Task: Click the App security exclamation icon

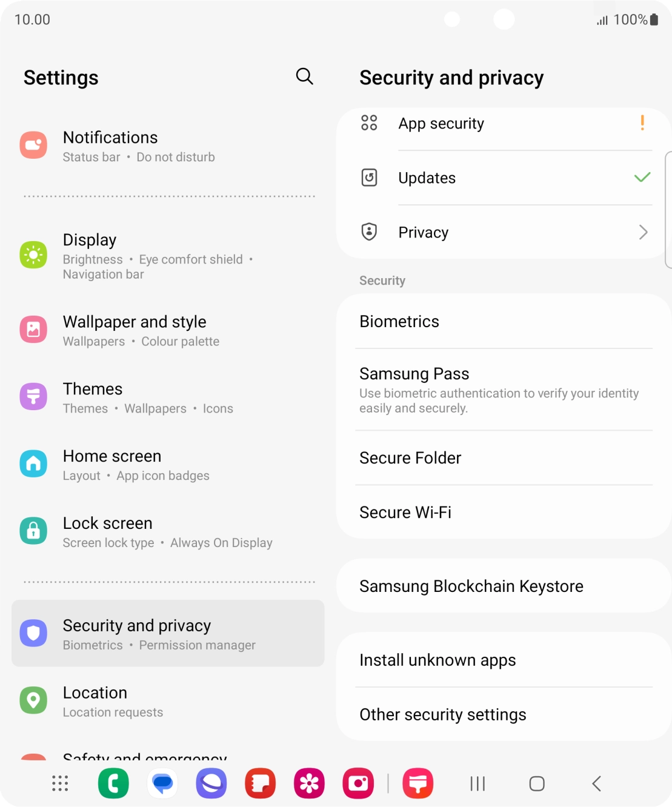Action: [x=642, y=123]
